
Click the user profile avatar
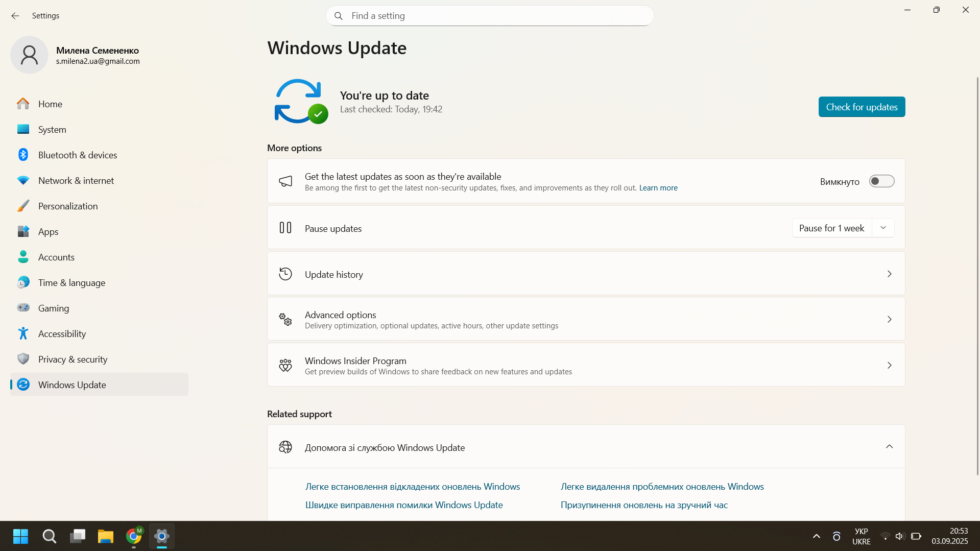click(x=30, y=55)
